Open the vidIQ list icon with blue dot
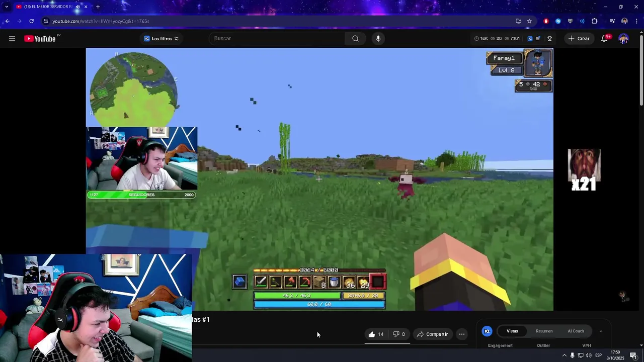644x362 pixels. click(538, 39)
